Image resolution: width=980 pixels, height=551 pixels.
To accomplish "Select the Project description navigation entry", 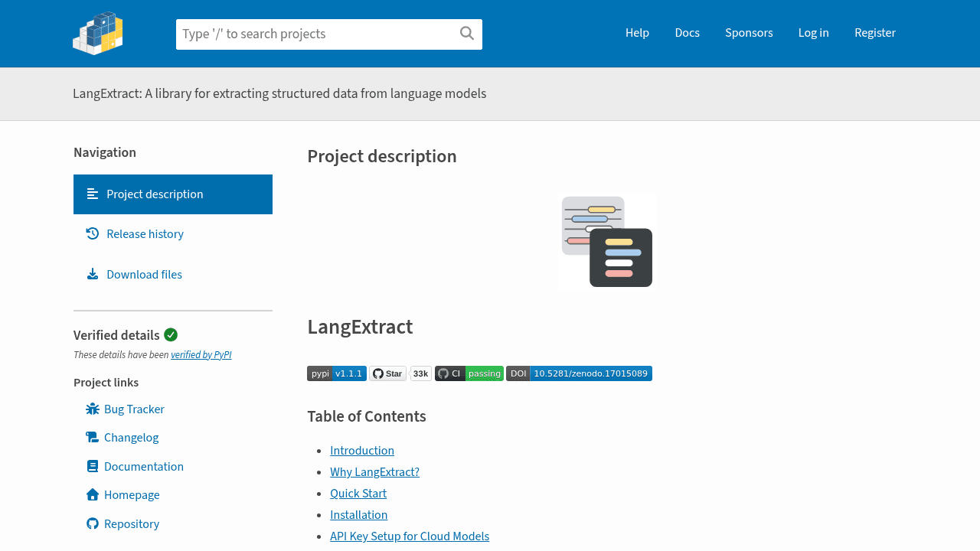I will click(155, 194).
